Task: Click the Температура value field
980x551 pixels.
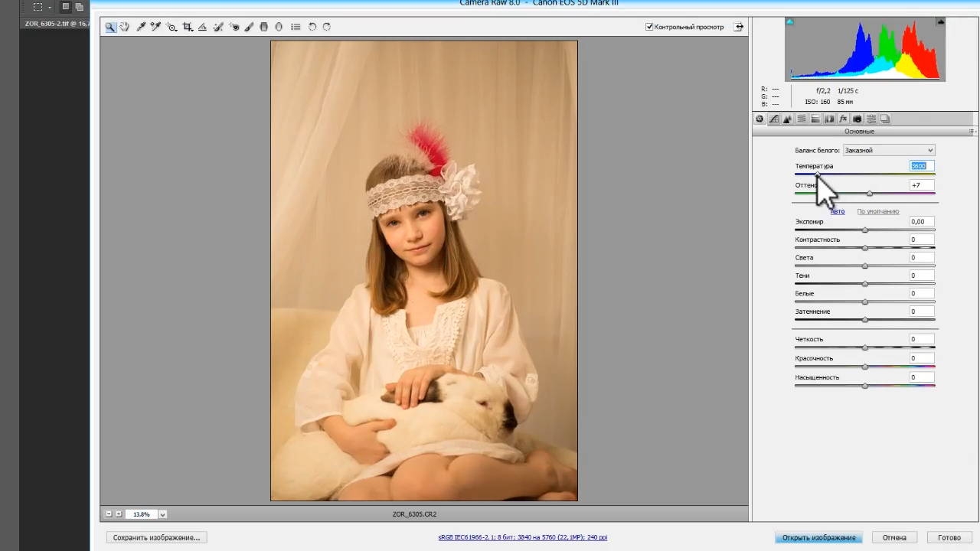Action: [921, 166]
